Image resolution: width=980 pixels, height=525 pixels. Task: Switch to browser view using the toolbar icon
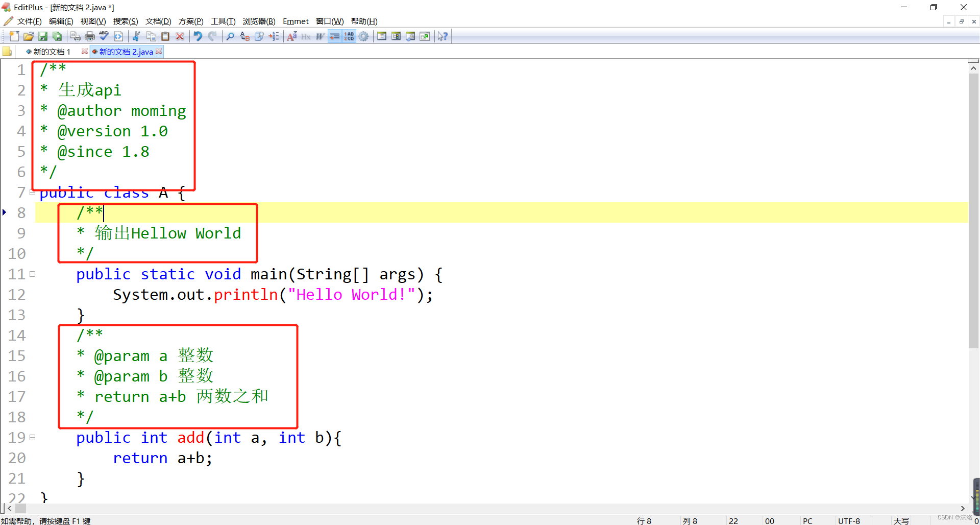118,36
